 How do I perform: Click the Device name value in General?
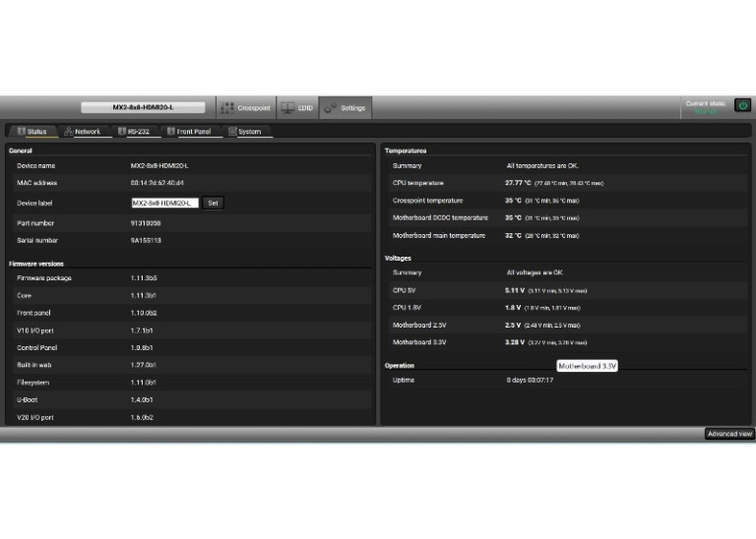pyautogui.click(x=159, y=165)
